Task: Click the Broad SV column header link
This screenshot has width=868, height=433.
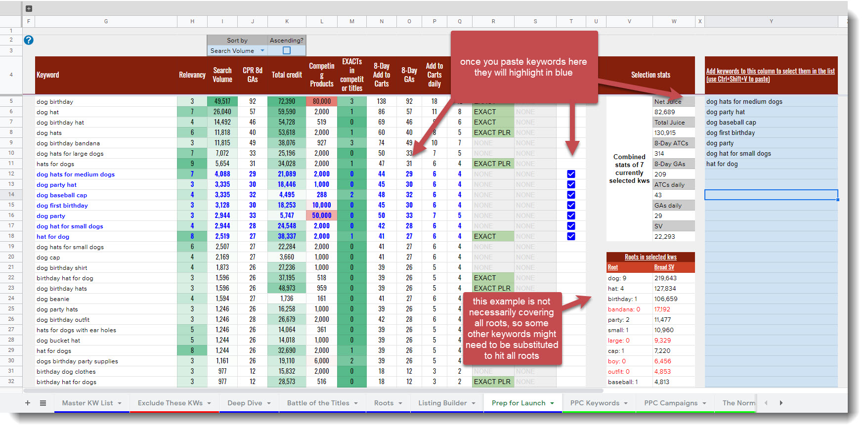Action: 664,267
